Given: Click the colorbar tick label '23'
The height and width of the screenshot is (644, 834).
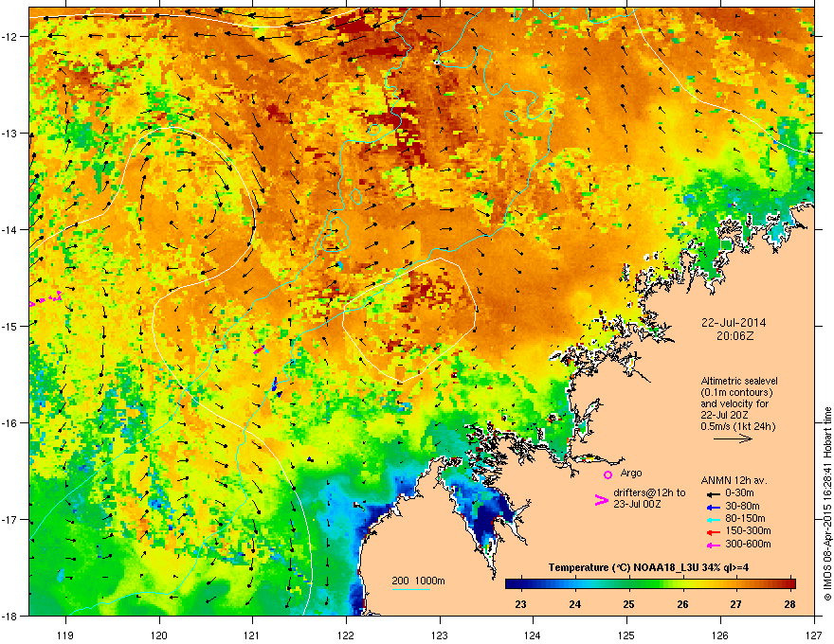Looking at the screenshot, I should point(520,603).
